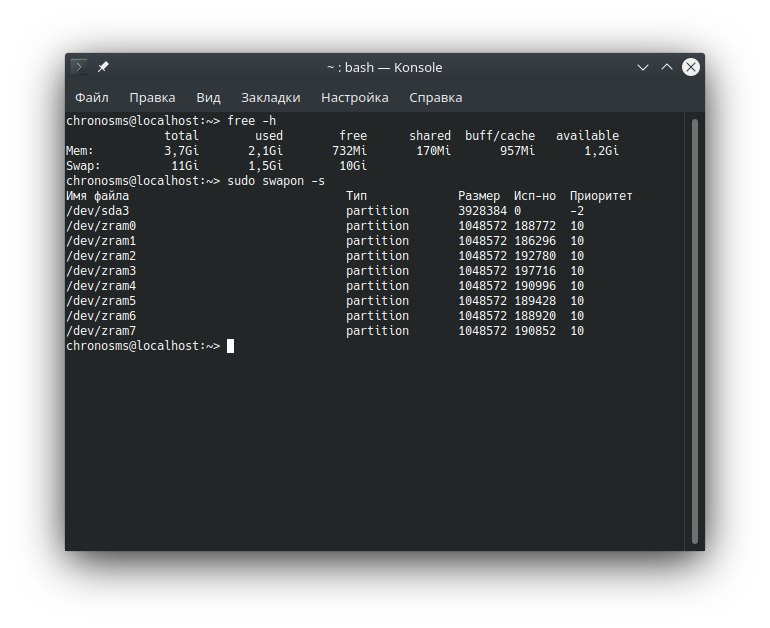Click the 188920 used value
Image resolution: width=770 pixels, height=628 pixels.
click(x=535, y=316)
